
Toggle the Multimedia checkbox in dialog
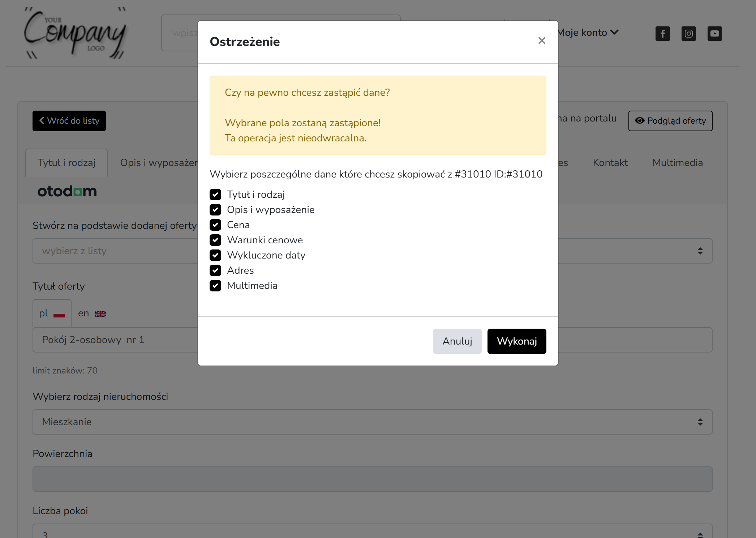pyautogui.click(x=215, y=286)
